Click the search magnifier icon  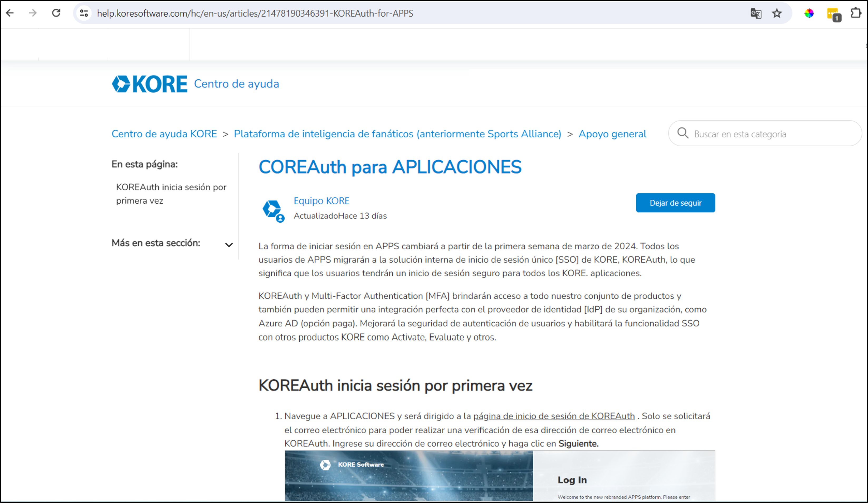pyautogui.click(x=683, y=133)
